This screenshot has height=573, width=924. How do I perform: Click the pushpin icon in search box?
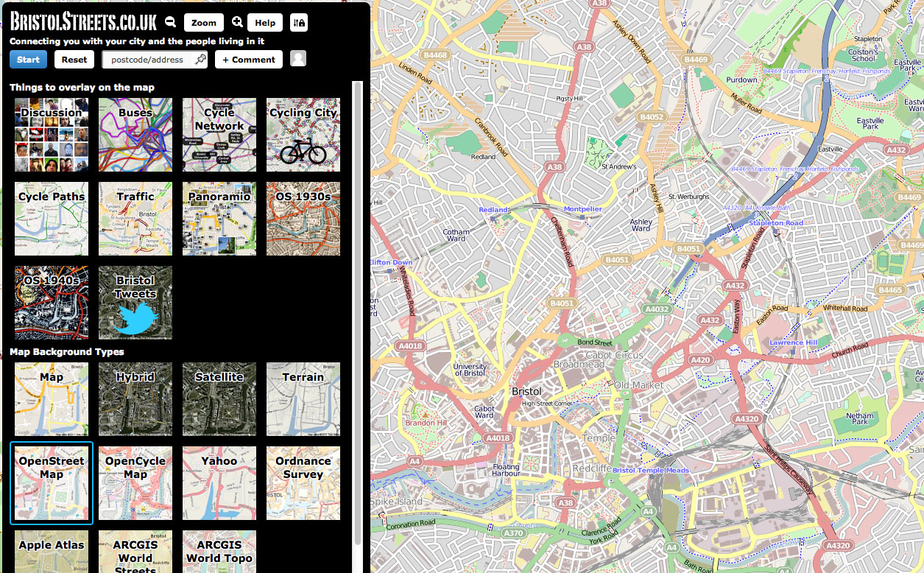tap(200, 60)
